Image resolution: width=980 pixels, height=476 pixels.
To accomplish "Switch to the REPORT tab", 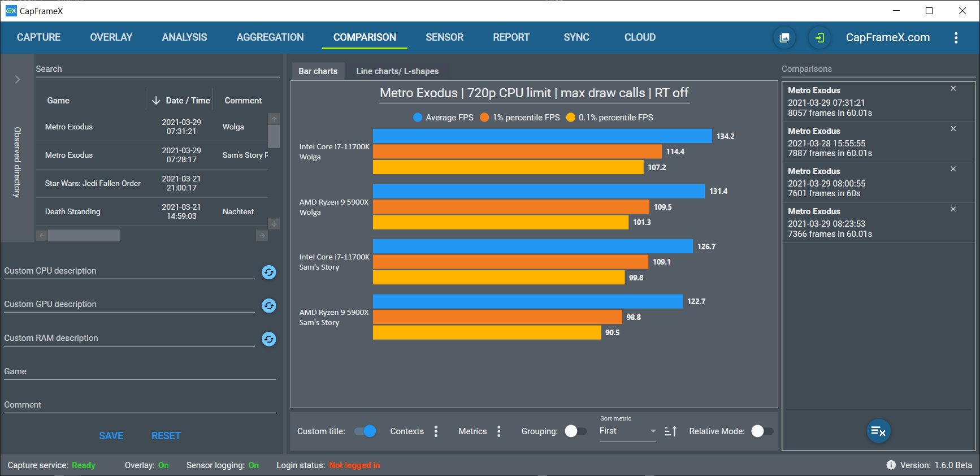I will 511,37.
